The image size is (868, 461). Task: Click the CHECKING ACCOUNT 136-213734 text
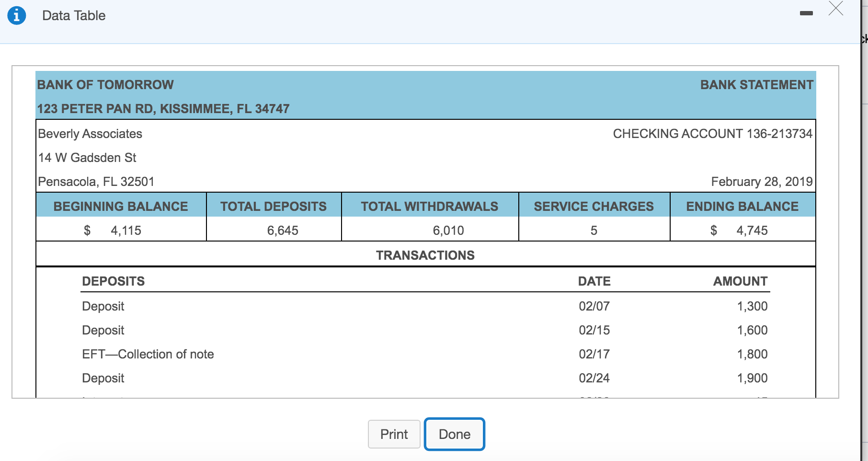(x=713, y=134)
